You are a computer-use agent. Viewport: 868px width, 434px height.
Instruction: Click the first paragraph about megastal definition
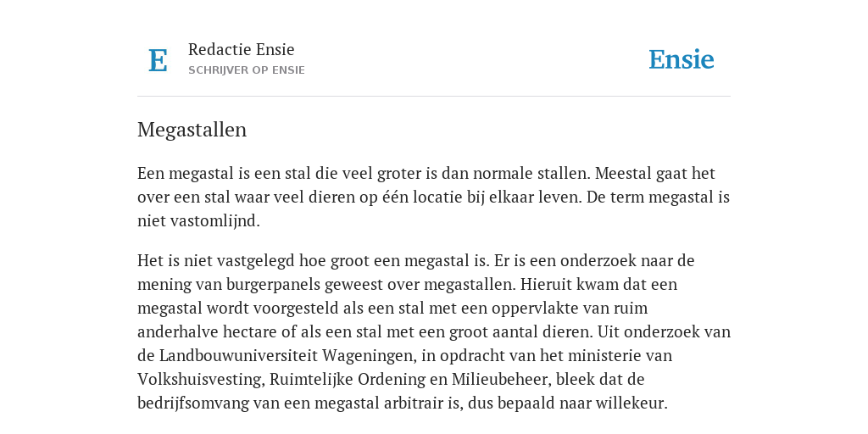433,197
